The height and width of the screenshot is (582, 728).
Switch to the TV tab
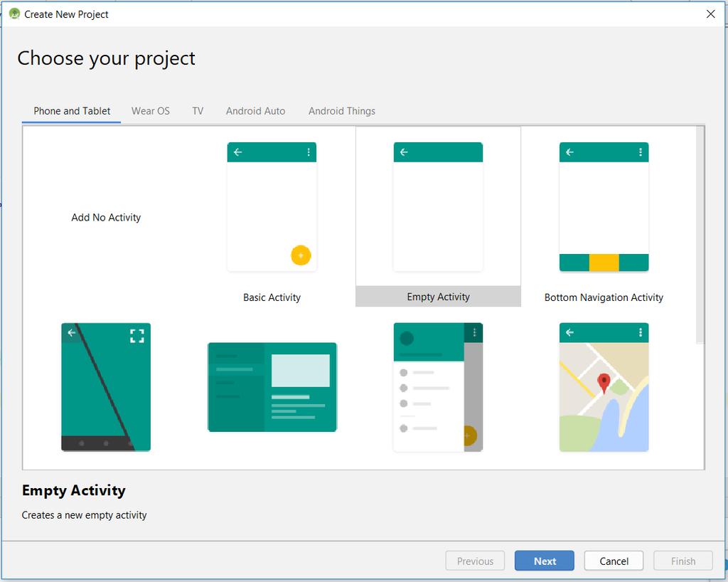[198, 111]
